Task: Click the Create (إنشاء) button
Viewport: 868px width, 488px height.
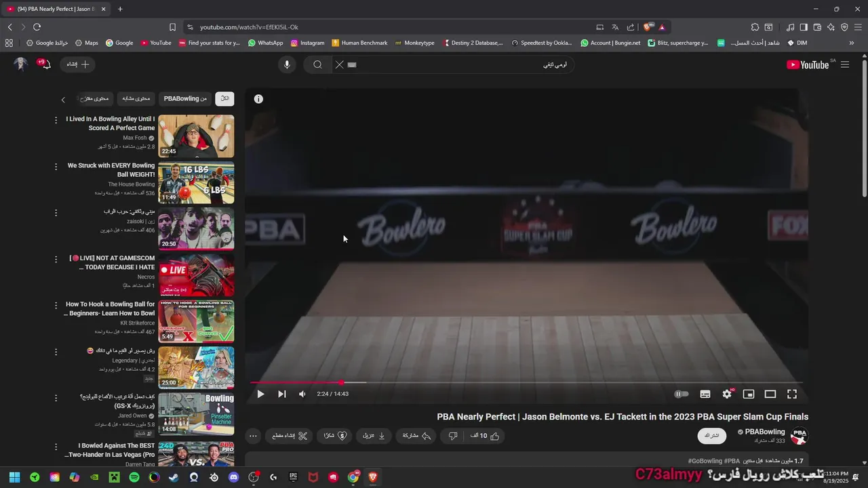Action: point(78,64)
